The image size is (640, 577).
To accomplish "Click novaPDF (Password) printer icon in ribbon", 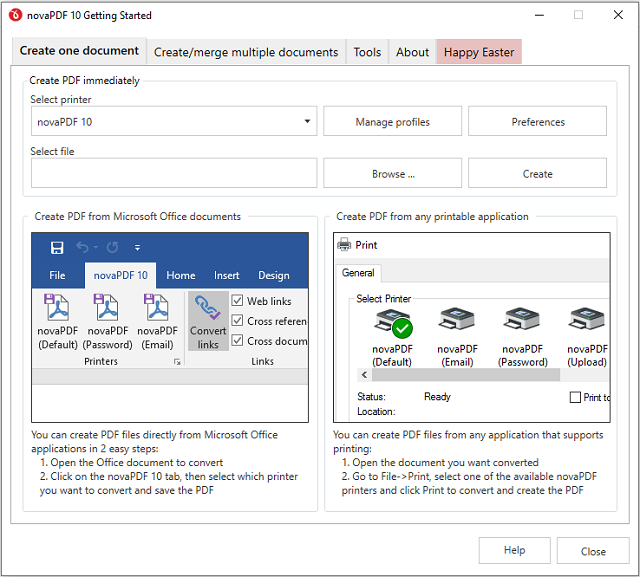I will click(x=107, y=307).
